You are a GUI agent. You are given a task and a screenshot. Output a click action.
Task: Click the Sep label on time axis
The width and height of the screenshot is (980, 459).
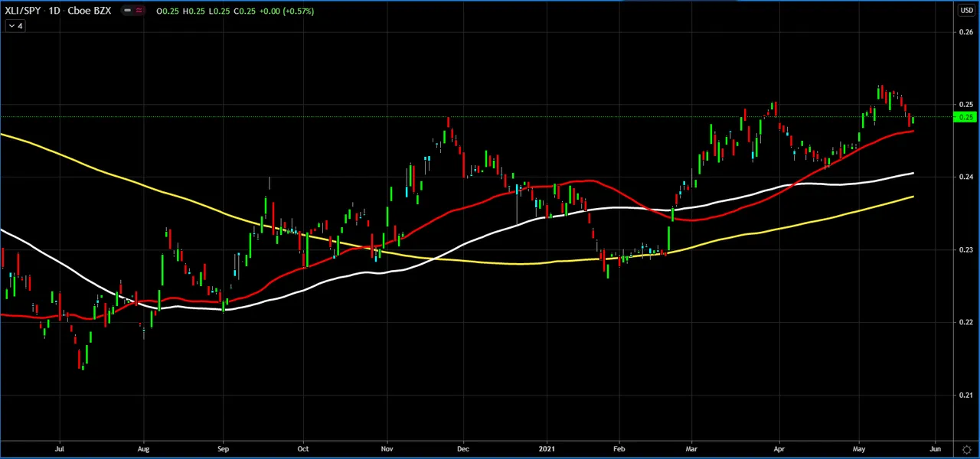coord(223,450)
